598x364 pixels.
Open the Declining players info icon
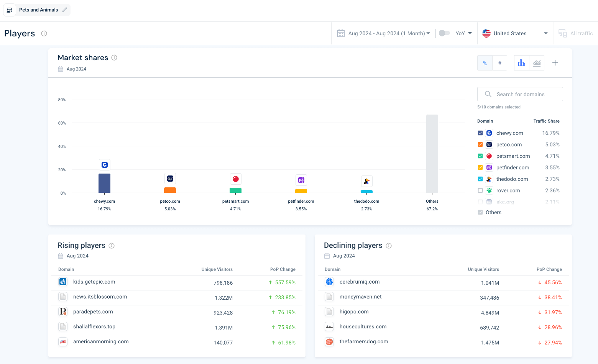[389, 246]
